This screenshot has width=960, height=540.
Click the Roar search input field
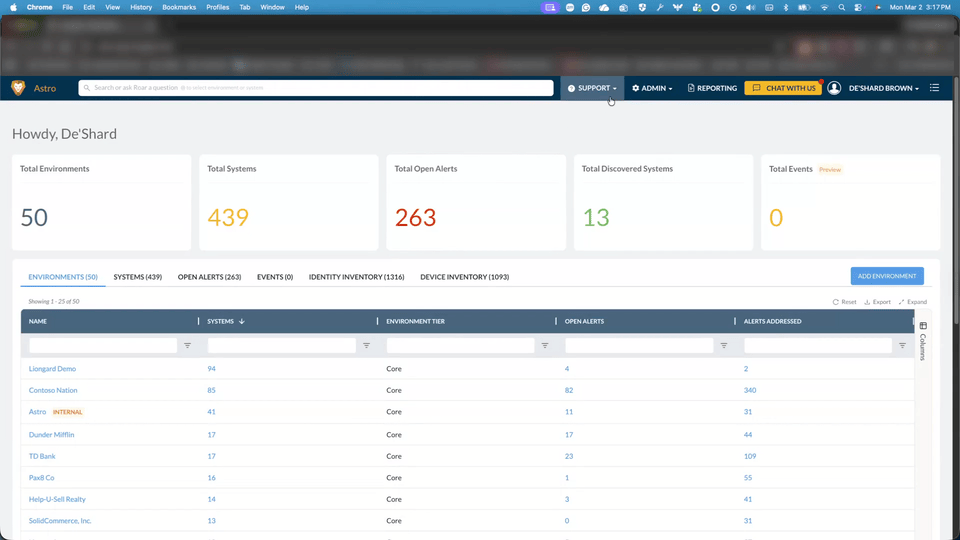coord(316,88)
